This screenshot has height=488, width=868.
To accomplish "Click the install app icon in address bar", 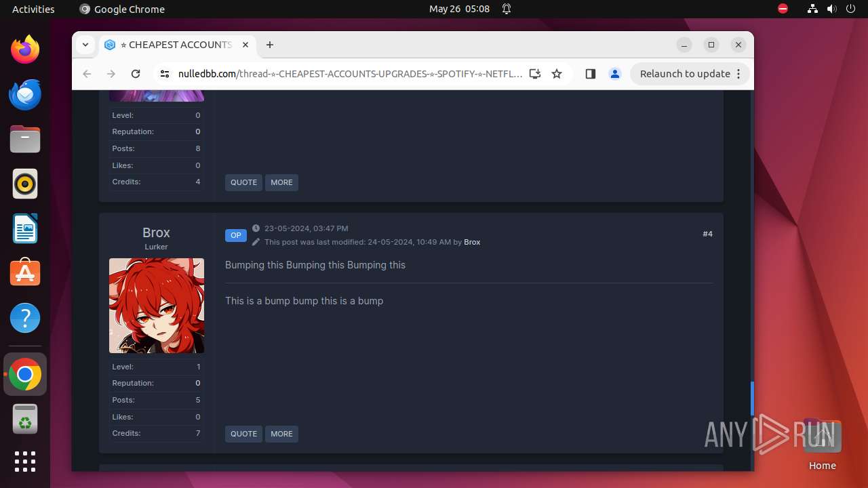I will point(535,74).
